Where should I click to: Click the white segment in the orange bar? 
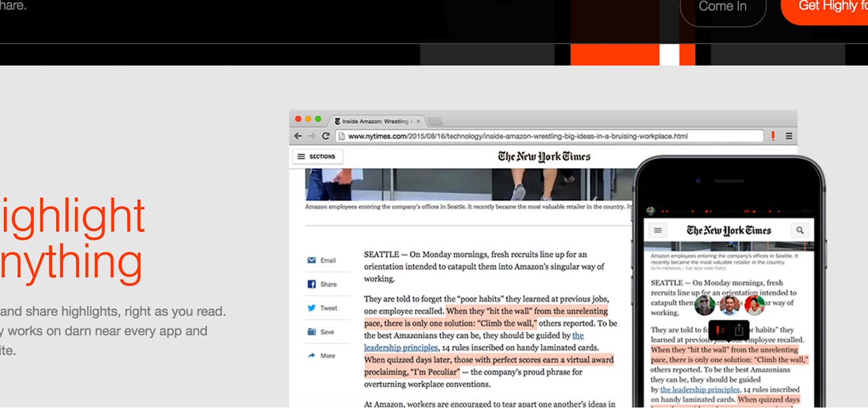669,54
